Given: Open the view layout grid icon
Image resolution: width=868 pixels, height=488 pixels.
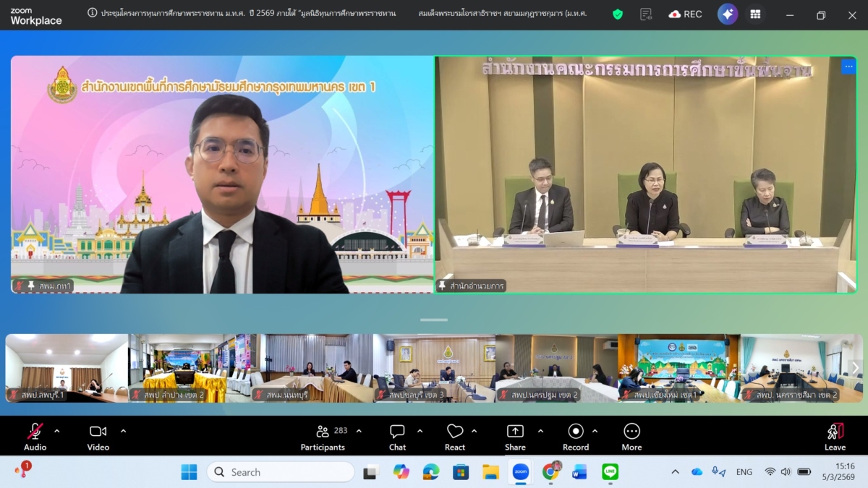Looking at the screenshot, I should (755, 14).
